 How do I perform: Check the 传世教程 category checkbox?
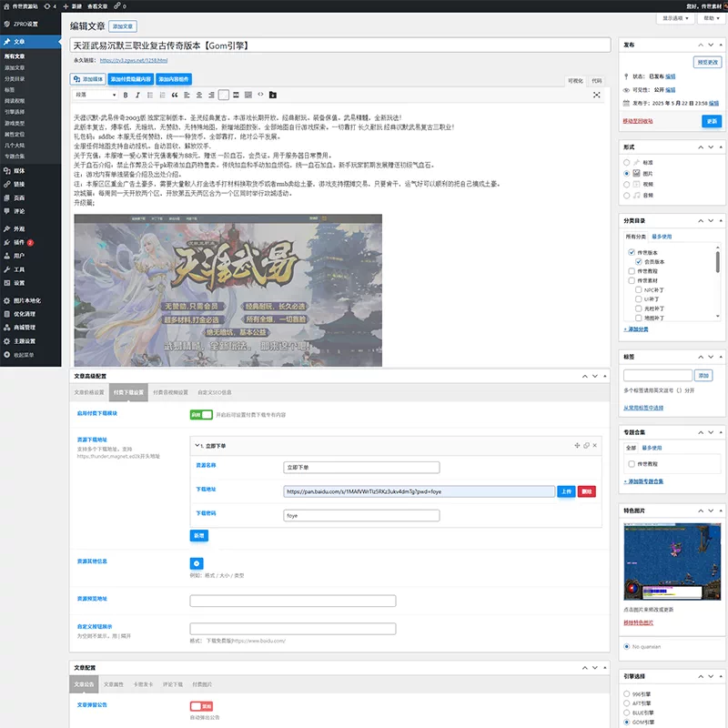pos(632,270)
